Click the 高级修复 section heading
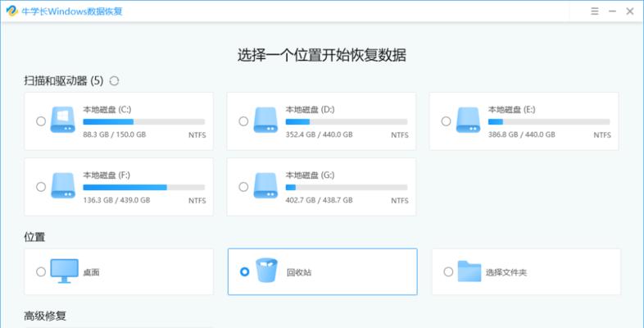This screenshot has width=644, height=328. [x=45, y=316]
